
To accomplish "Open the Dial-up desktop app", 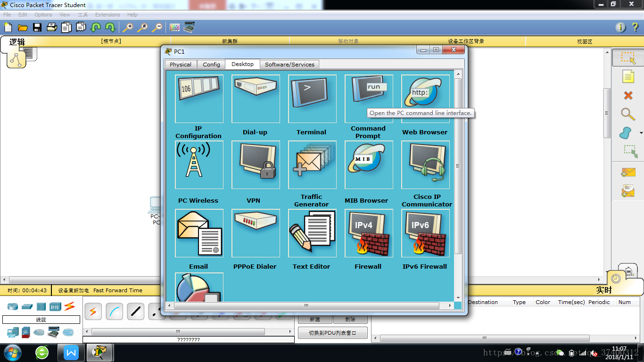I will point(256,99).
